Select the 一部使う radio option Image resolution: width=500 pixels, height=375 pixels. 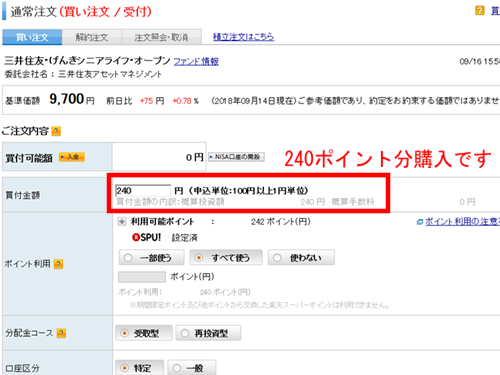coord(151,258)
